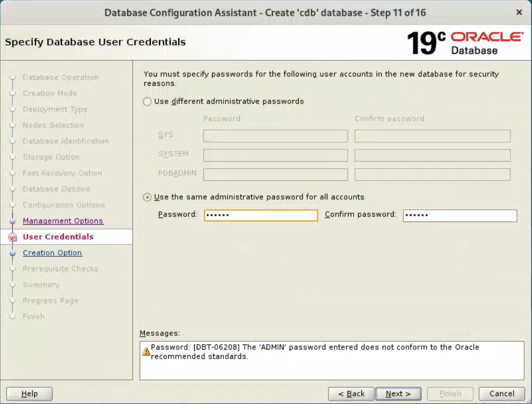Viewport: 532px width, 404px height.
Task: Click the Deployment Type step
Action: point(55,109)
